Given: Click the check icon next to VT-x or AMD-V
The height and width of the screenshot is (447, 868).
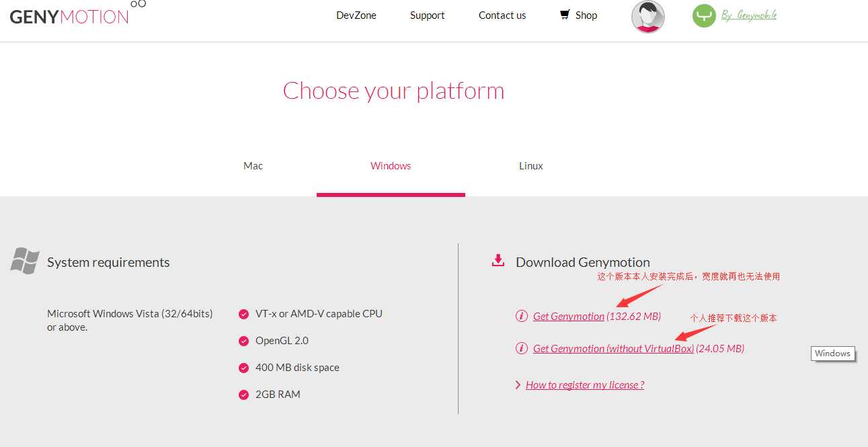Looking at the screenshot, I should (243, 314).
